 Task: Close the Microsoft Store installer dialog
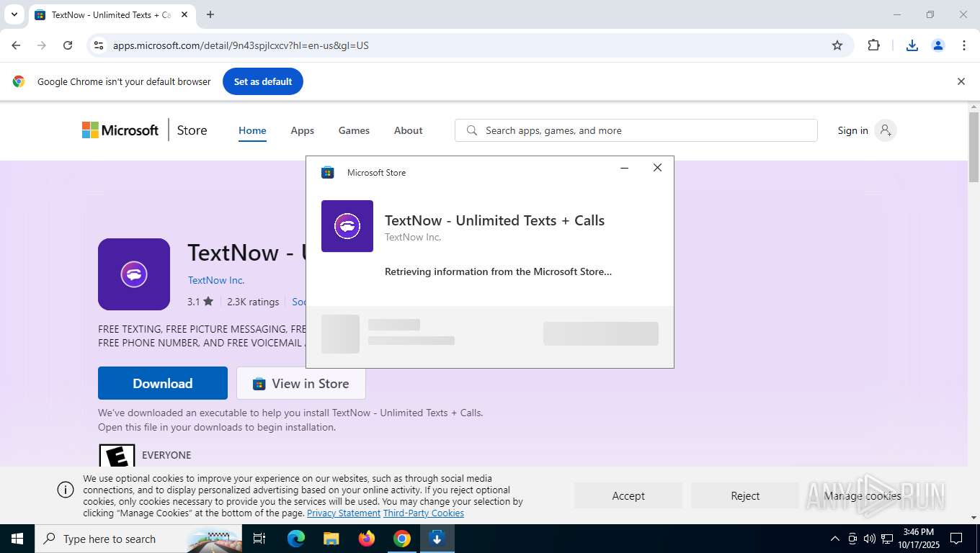point(657,168)
